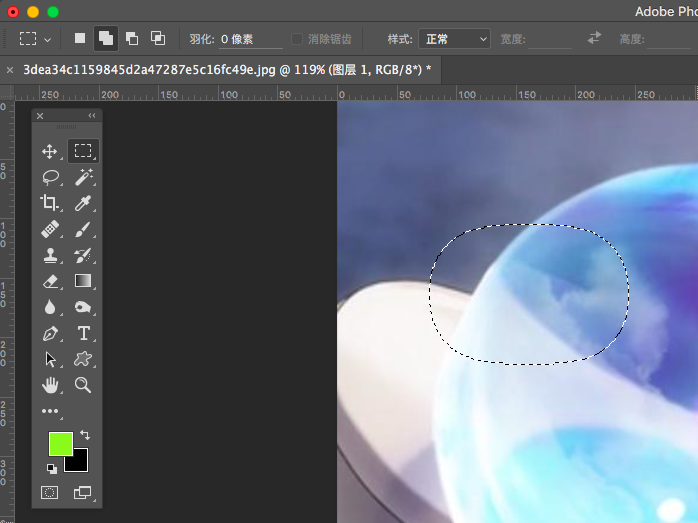Open the green foreground color swatch
The width and height of the screenshot is (698, 523).
60,444
